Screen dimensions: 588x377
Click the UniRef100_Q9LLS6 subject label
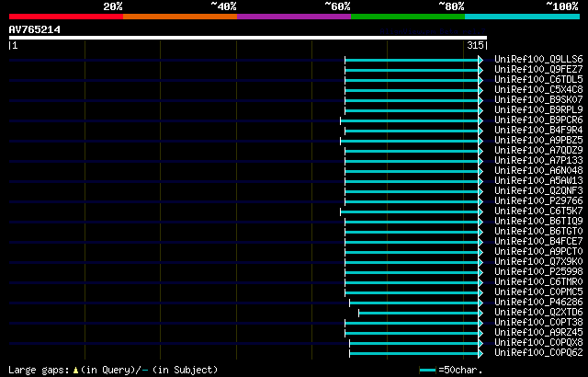(x=538, y=59)
